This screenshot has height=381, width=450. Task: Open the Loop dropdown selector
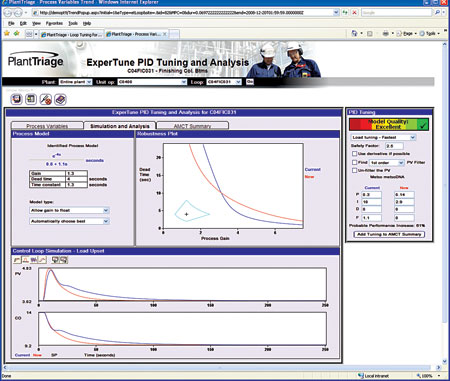pyautogui.click(x=224, y=82)
